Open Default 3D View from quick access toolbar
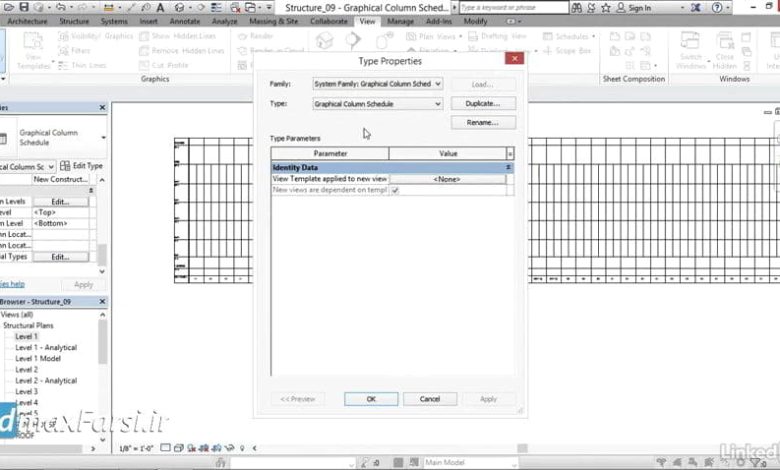Viewport: 780px width, 470px height. 180,7
